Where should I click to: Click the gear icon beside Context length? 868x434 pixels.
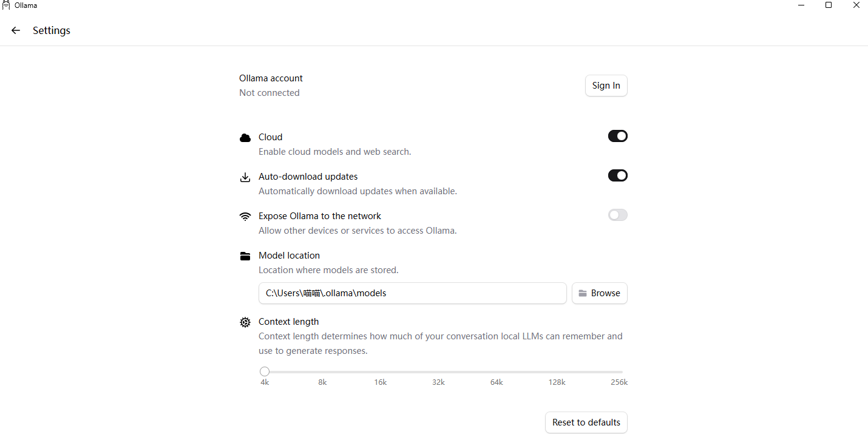(x=245, y=322)
